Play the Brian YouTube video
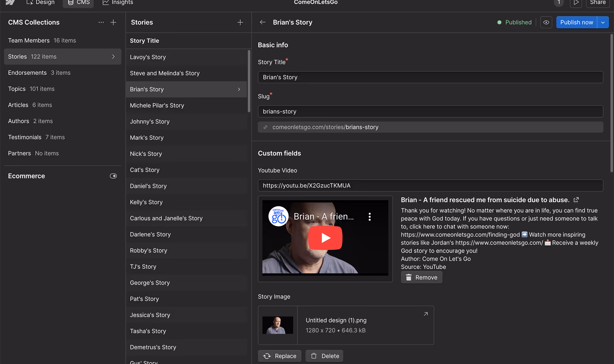The width and height of the screenshot is (614, 364). (325, 238)
